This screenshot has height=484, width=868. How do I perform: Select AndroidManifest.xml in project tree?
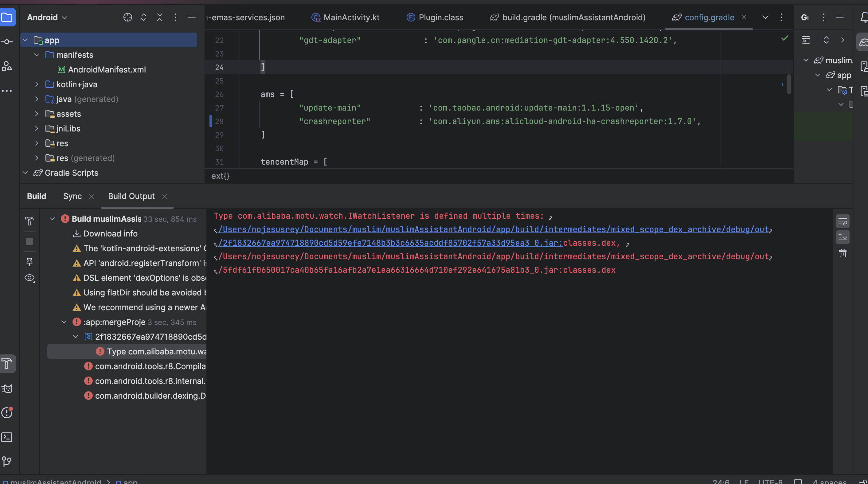click(107, 69)
